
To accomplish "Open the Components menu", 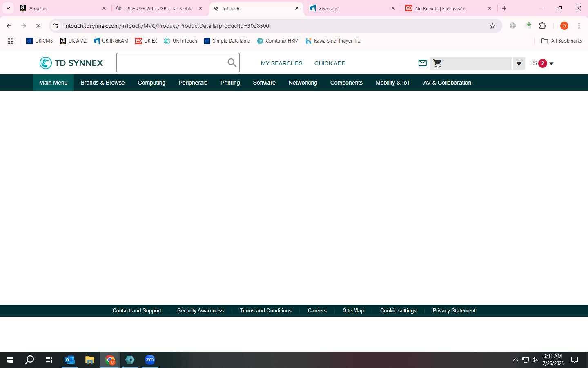I will tap(346, 83).
